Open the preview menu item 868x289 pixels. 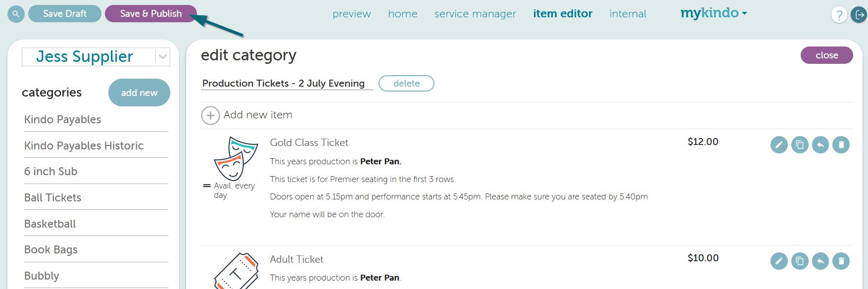pos(352,14)
